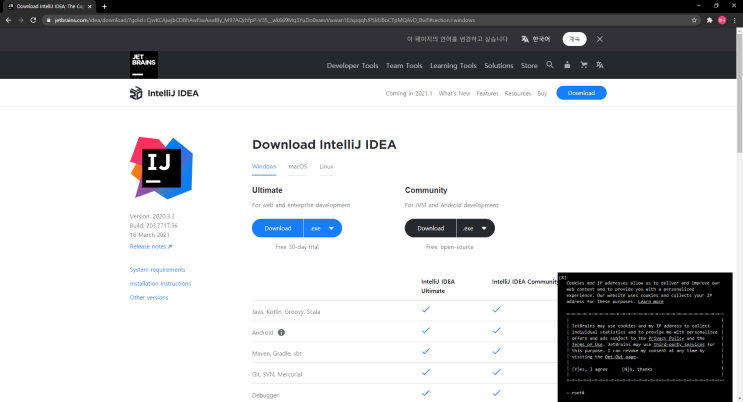The width and height of the screenshot is (743, 402).
Task: Click the JetBrains logo
Action: tap(144, 64)
